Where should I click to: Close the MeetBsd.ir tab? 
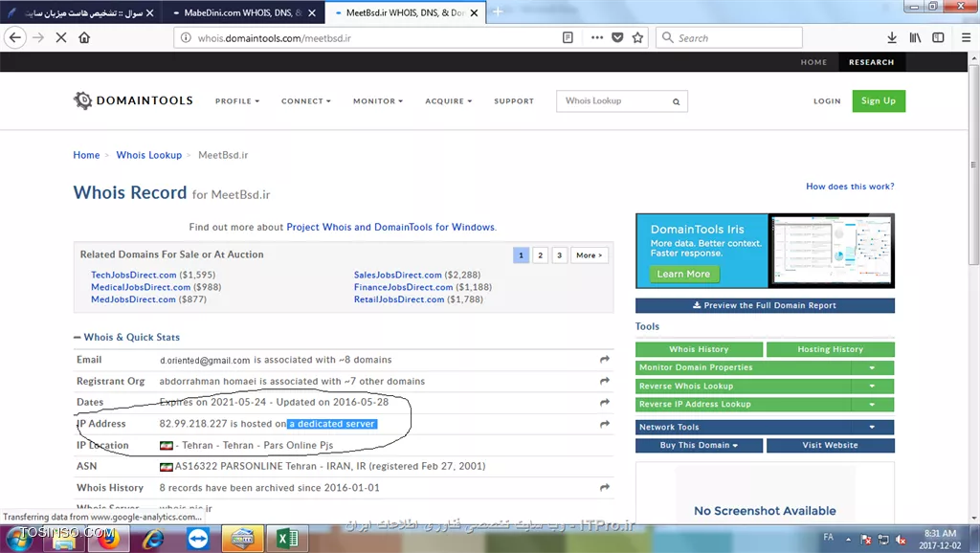tap(475, 12)
